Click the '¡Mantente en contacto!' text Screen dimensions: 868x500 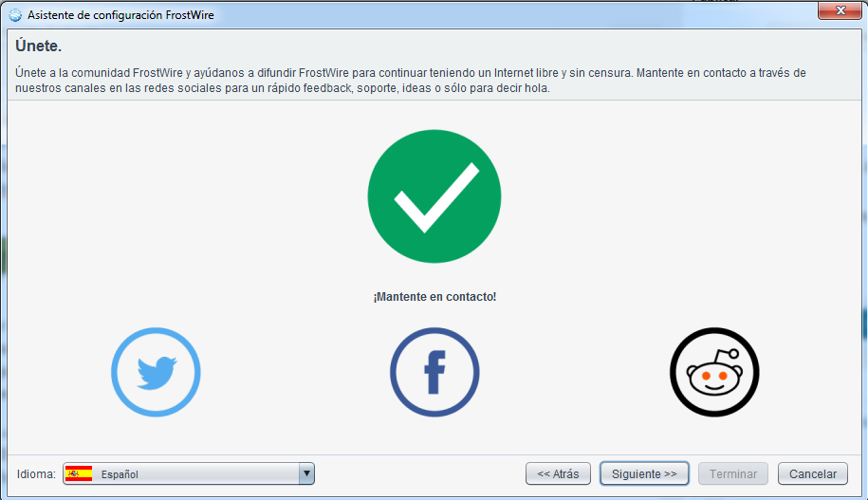pyautogui.click(x=434, y=297)
